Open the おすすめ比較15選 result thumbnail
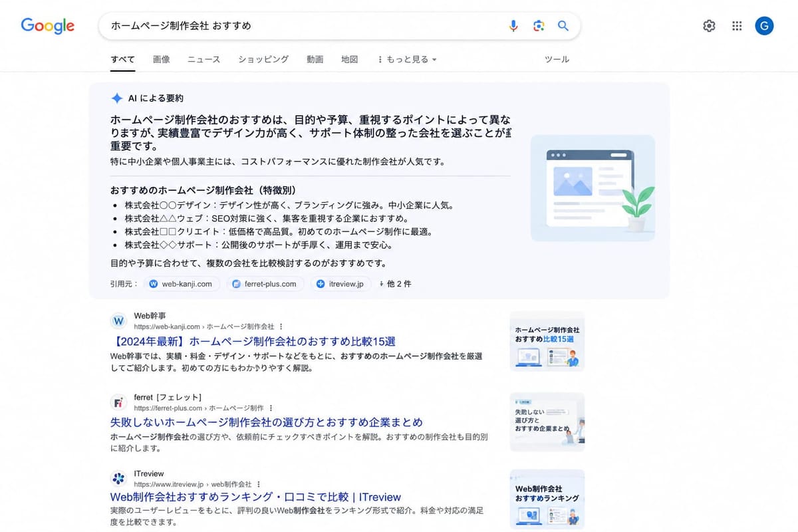 [547, 341]
